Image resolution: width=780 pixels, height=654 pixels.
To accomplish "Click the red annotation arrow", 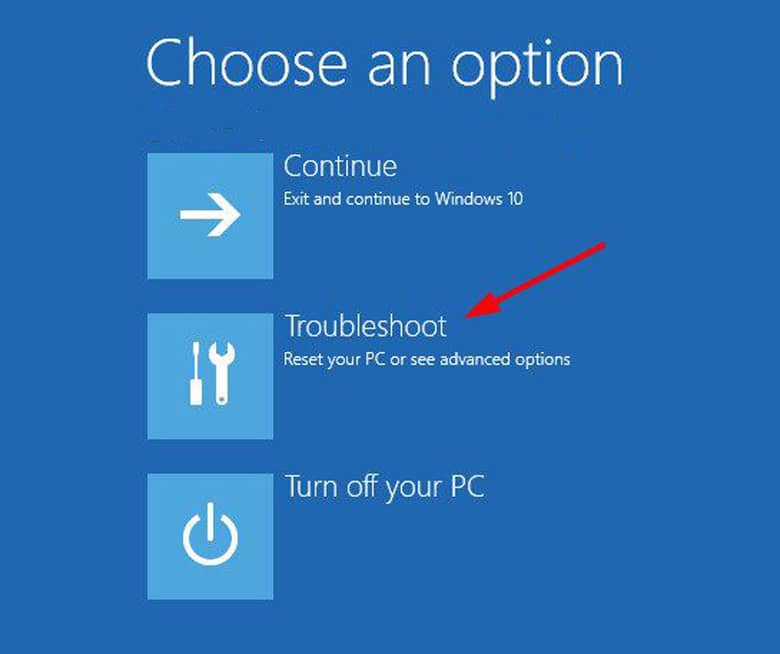I will [x=535, y=280].
